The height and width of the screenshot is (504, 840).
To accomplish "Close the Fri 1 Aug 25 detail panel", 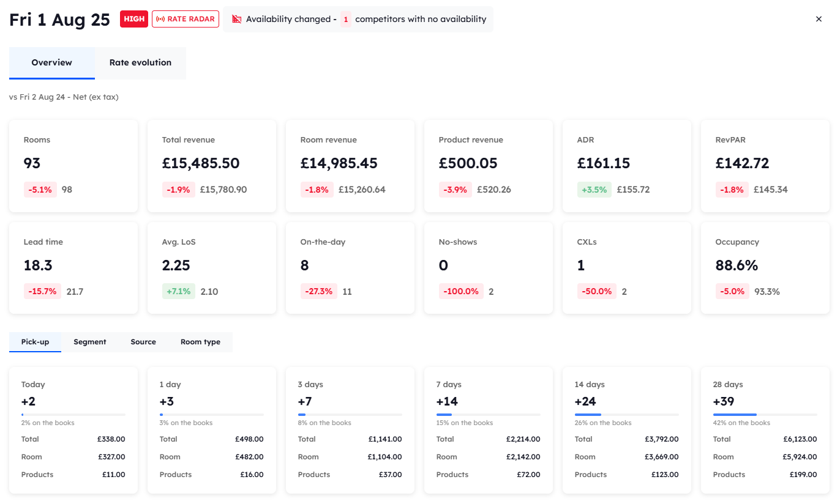I will (819, 19).
